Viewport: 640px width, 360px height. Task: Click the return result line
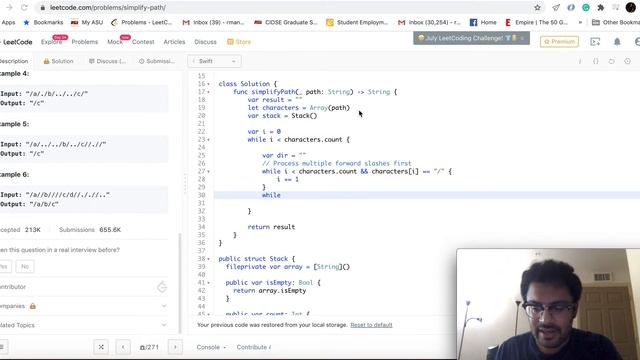271,227
